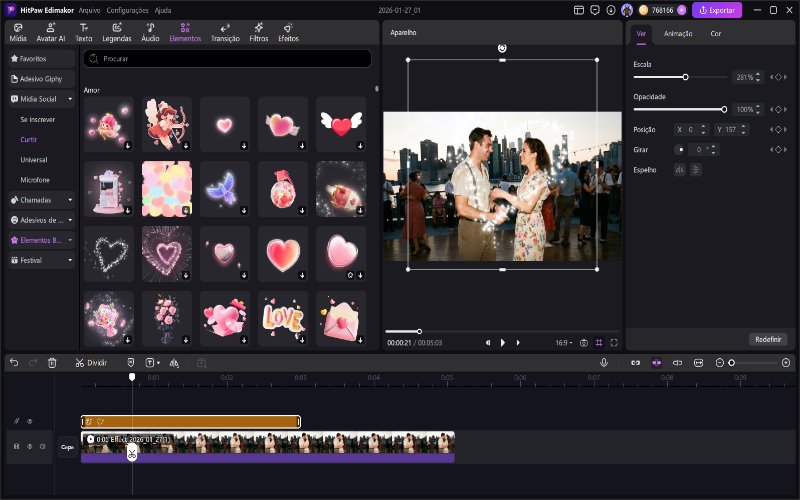
Task: Click the layout switch icon in title bar
Action: [579, 10]
